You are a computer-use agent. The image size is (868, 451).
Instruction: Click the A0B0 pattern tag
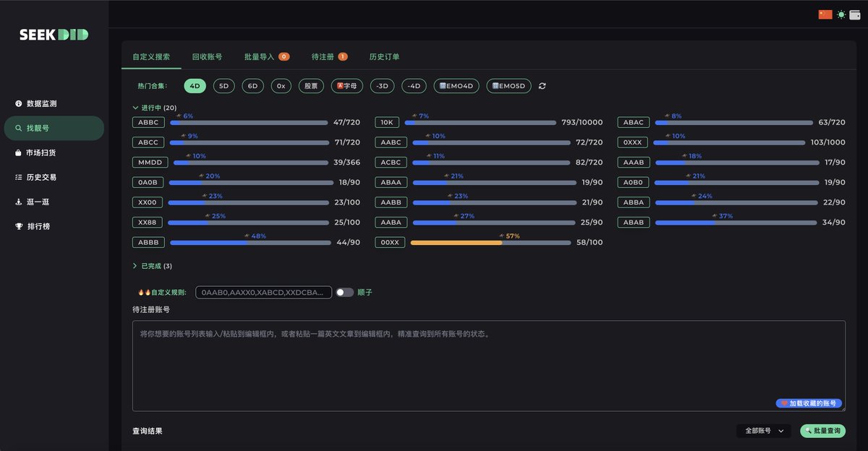633,183
